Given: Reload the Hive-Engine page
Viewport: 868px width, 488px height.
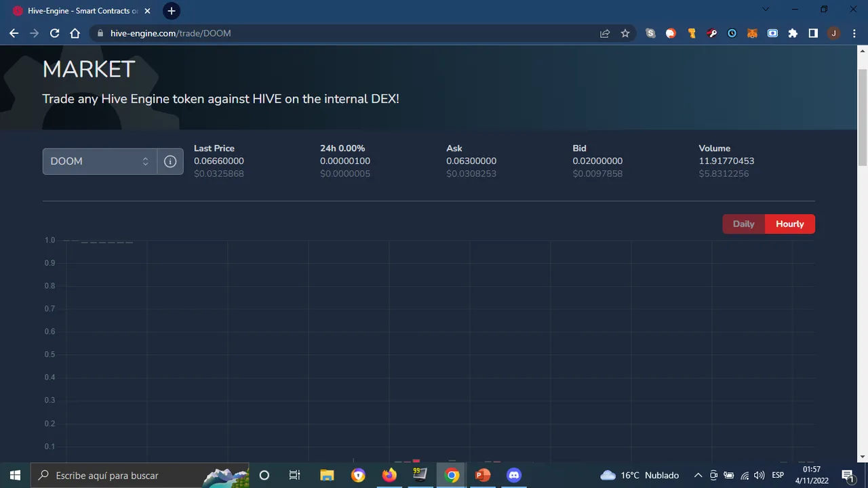Looking at the screenshot, I should coord(55,33).
